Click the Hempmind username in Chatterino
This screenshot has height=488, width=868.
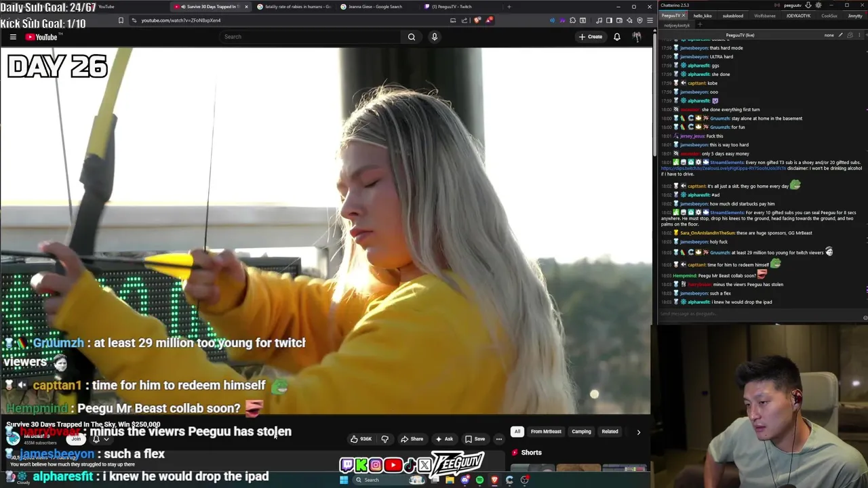[x=685, y=276]
